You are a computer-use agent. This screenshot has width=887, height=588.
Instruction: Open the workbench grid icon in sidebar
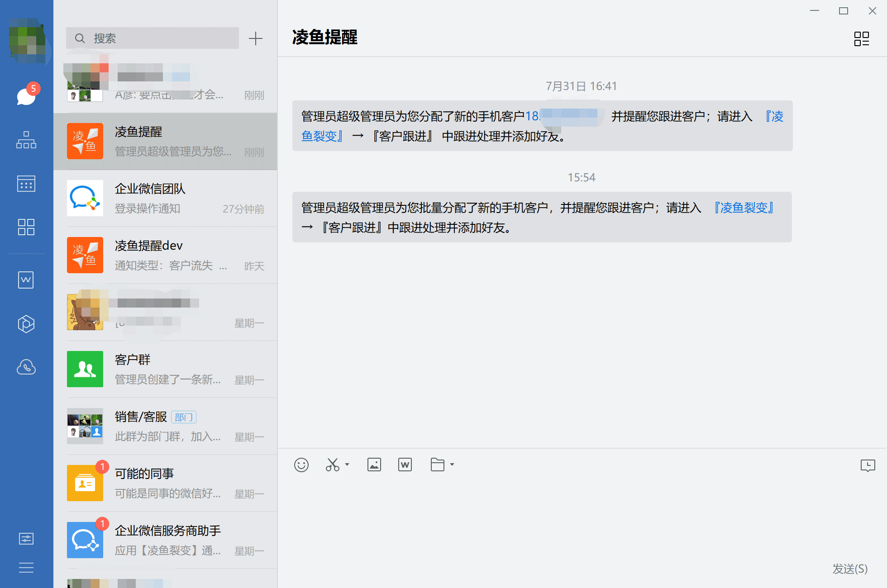pyautogui.click(x=26, y=227)
